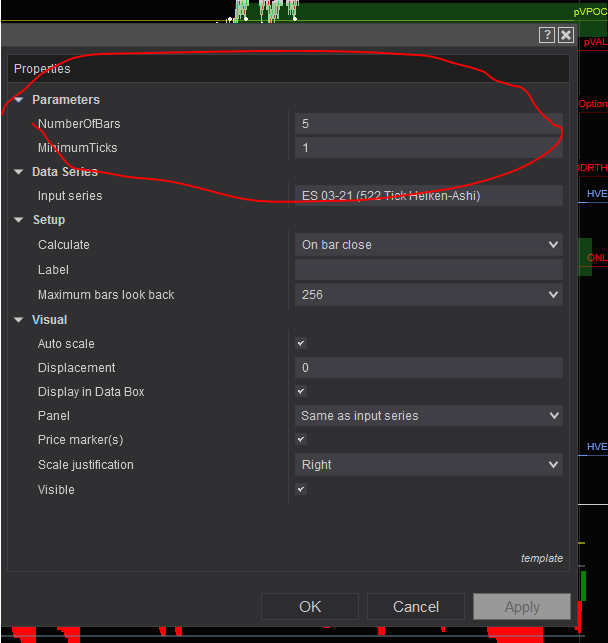
Task: Click into the Label text field
Action: pos(428,270)
